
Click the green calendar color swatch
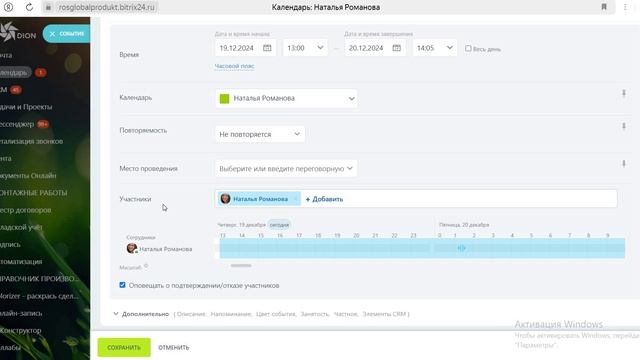[x=224, y=98]
